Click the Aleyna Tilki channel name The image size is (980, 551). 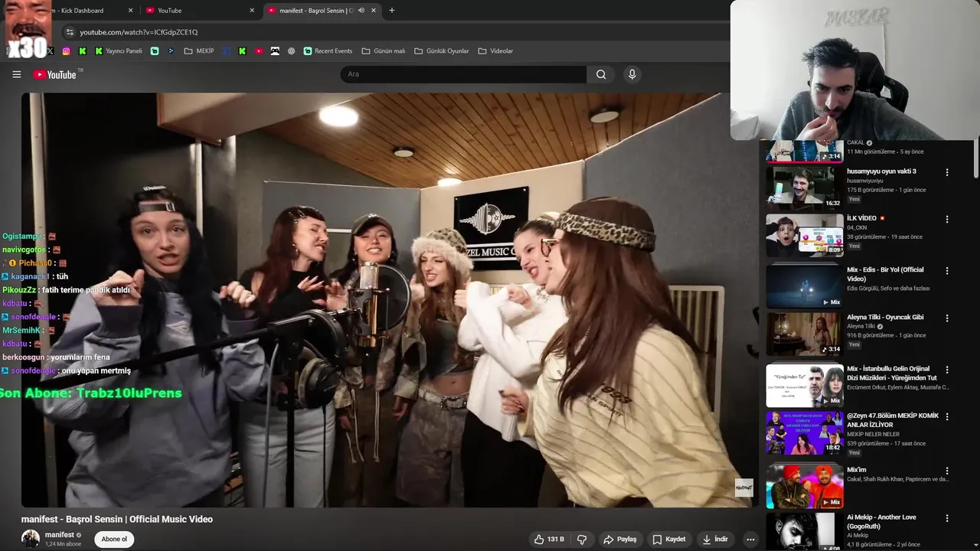pyautogui.click(x=861, y=326)
